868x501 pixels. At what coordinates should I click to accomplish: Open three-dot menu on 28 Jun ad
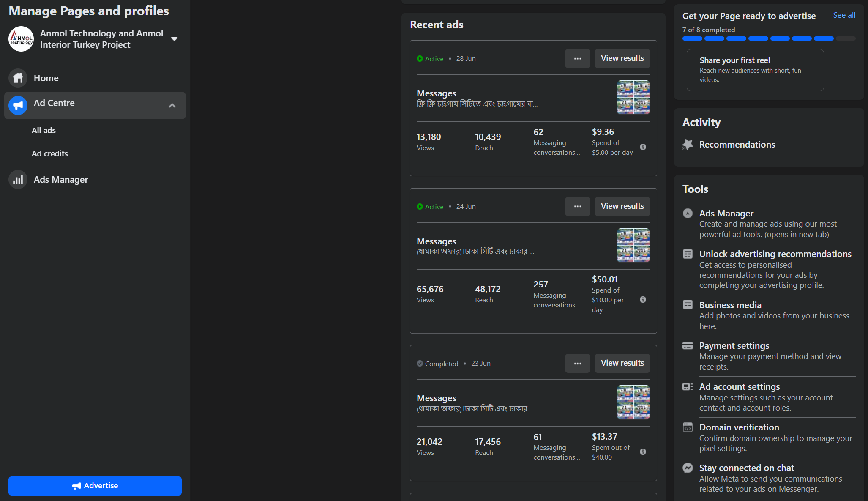coord(577,59)
